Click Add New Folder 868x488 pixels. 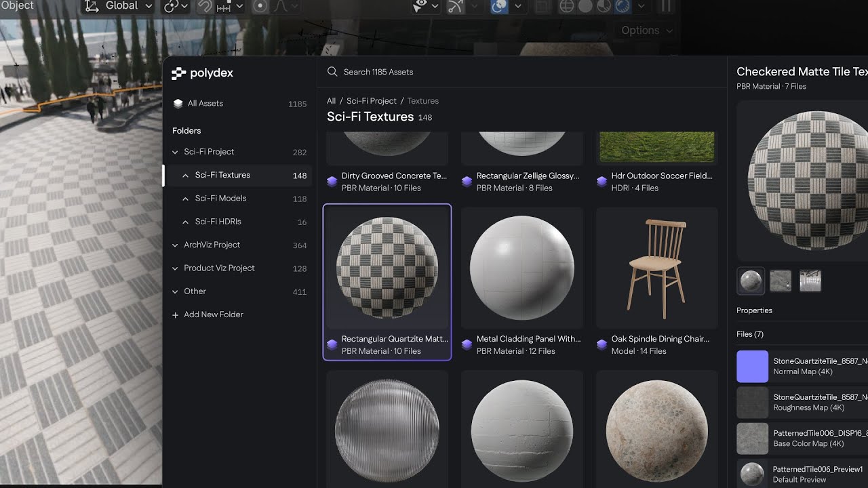click(208, 314)
